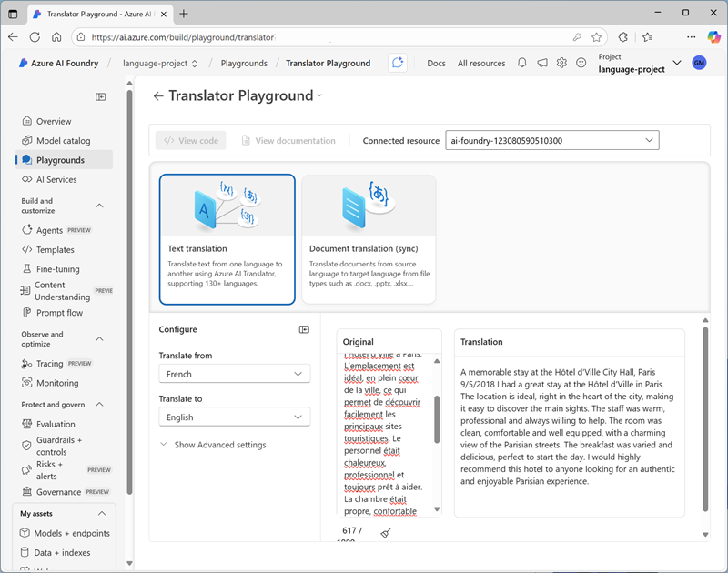Open the Translate to English dropdown
Viewport: 728px width, 573px height.
(234, 417)
